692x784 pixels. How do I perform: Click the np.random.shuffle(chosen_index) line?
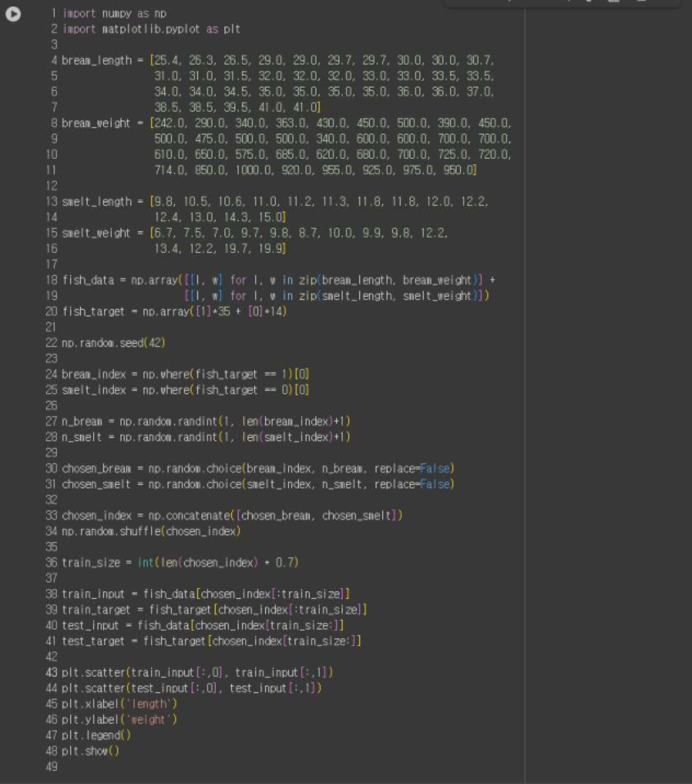pos(151,531)
